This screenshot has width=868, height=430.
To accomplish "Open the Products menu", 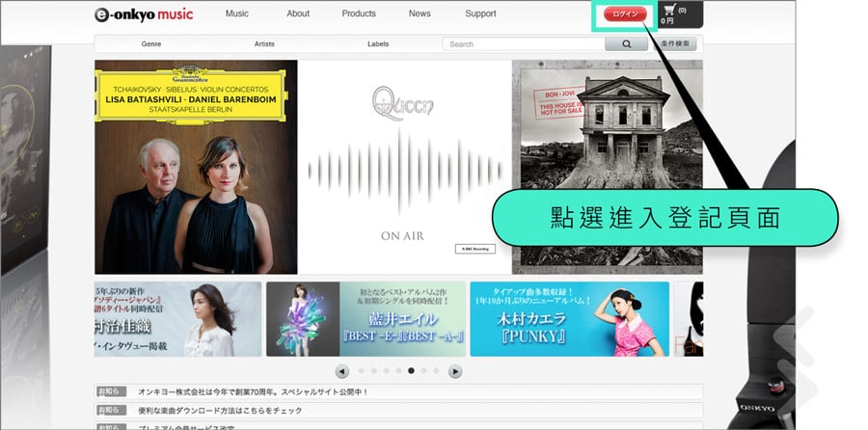I will click(x=359, y=13).
